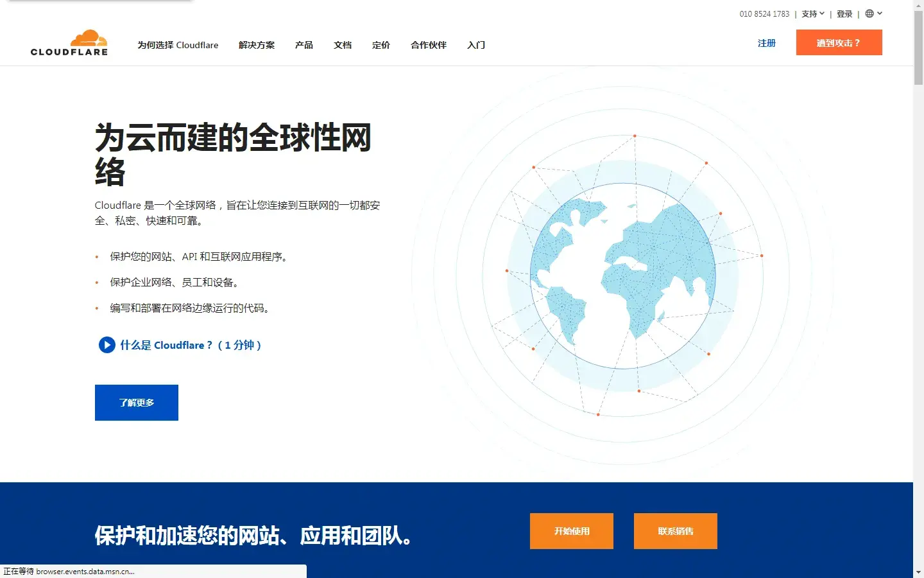Click bullet text 编写和部署在网络边缘运行的代码
Image resolution: width=924 pixels, height=578 pixels.
pos(191,308)
